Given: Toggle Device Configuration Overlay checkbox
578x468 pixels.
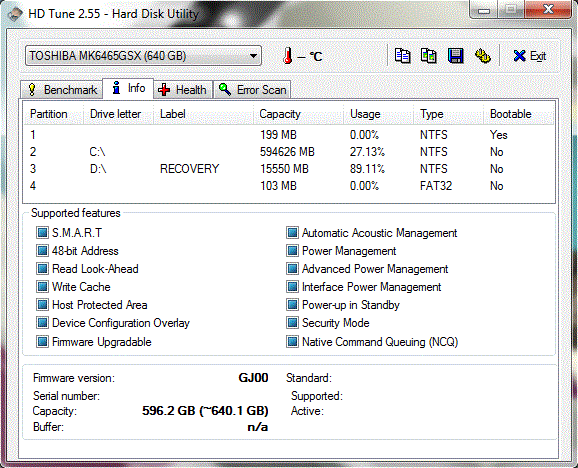Looking at the screenshot, I should [x=42, y=323].
